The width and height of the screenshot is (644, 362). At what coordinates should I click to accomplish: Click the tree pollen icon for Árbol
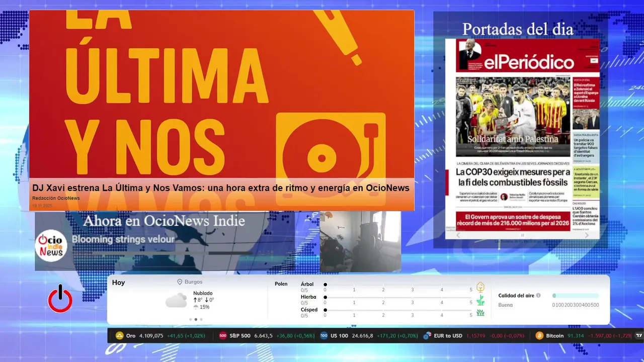(480, 287)
